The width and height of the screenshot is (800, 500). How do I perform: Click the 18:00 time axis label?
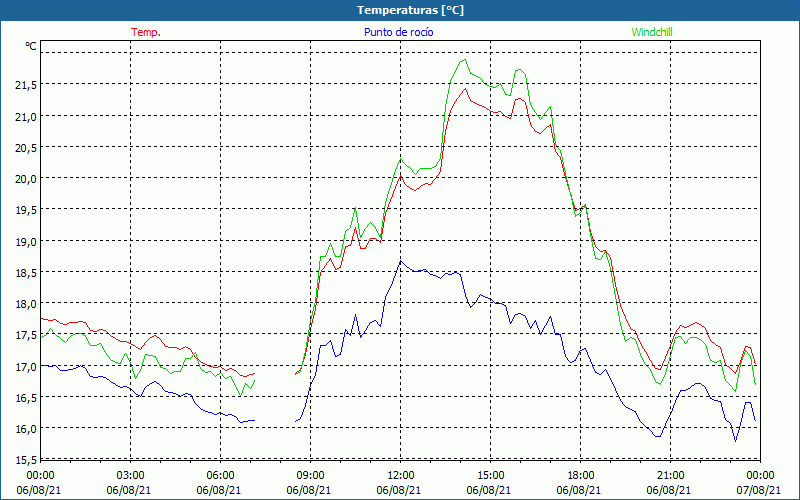point(580,476)
